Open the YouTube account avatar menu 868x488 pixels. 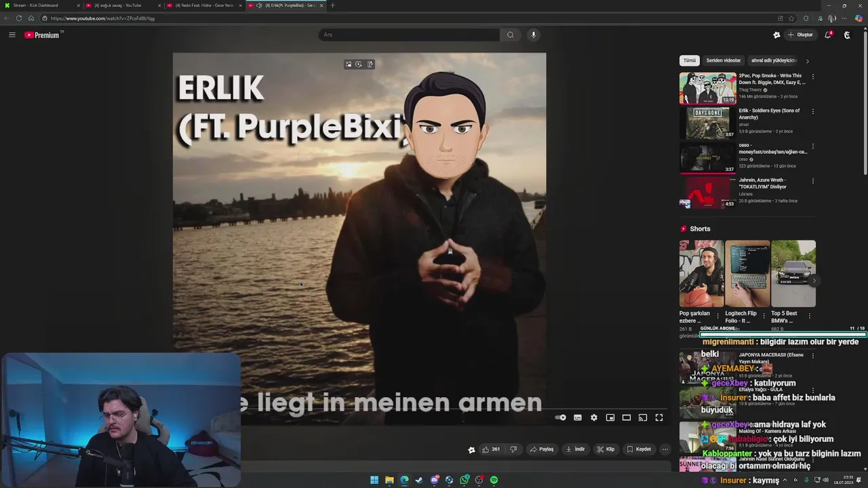847,35
